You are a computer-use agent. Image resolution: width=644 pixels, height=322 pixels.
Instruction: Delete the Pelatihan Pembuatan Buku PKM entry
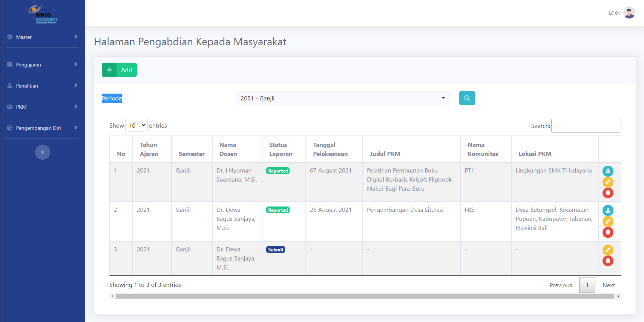(608, 193)
